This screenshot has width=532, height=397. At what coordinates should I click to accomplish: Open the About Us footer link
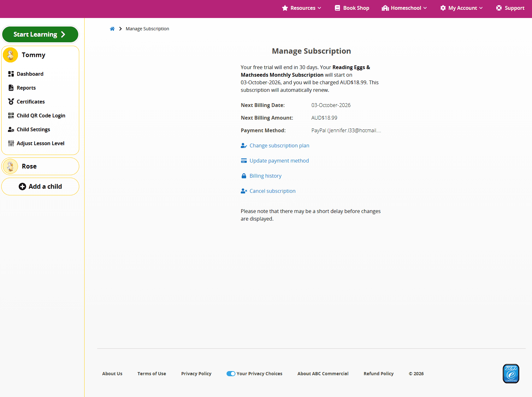pos(112,374)
